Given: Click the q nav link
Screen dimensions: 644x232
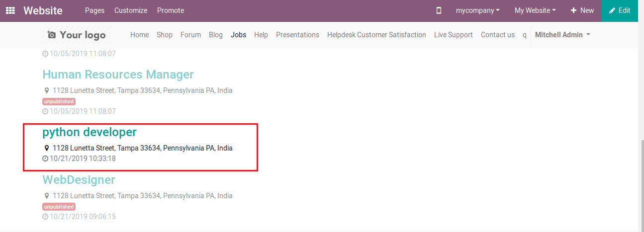Looking at the screenshot, I should pos(525,35).
